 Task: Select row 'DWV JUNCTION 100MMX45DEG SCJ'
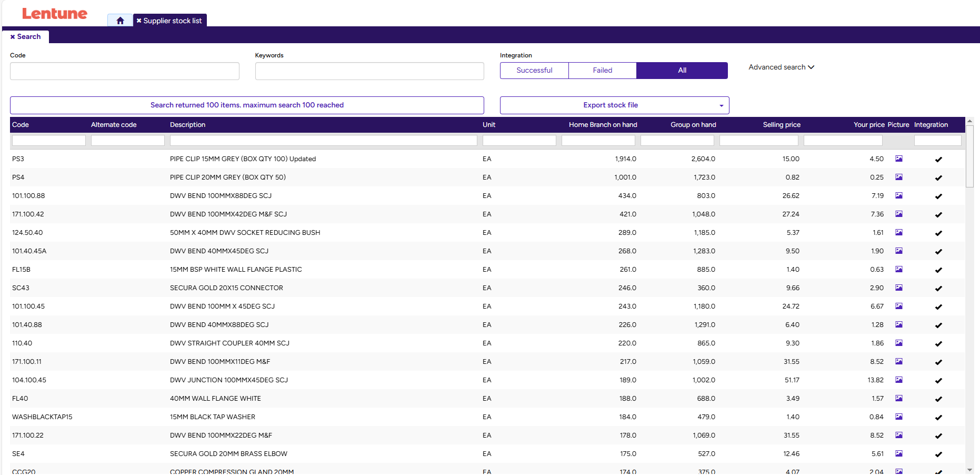tap(487, 380)
